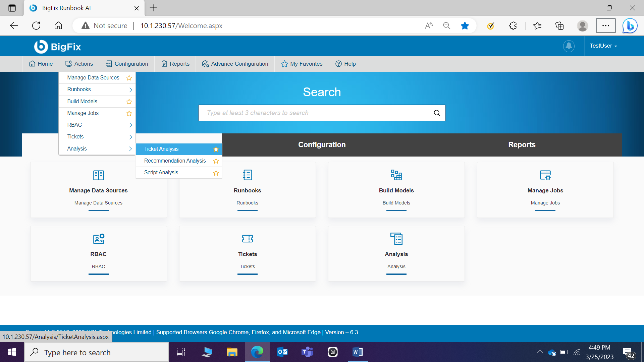Toggle favorite star for Manage Data Sources menu item
This screenshot has height=362, width=644.
(129, 78)
